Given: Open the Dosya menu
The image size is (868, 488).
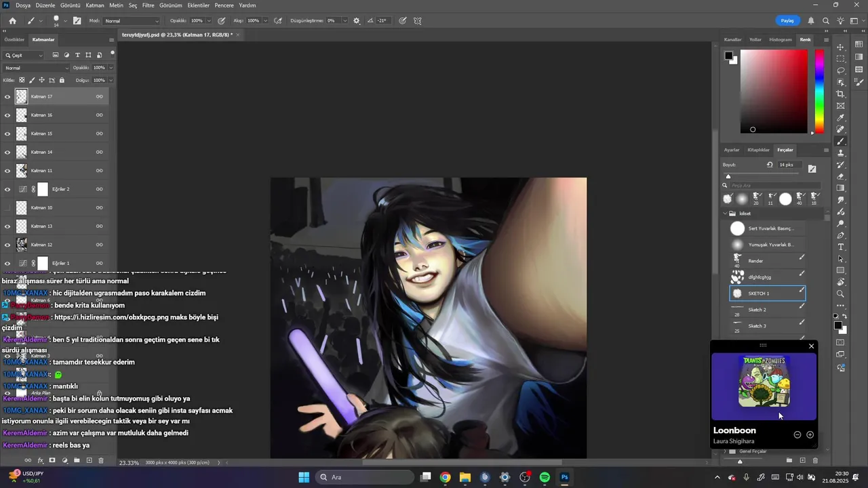Looking at the screenshot, I should [23, 5].
